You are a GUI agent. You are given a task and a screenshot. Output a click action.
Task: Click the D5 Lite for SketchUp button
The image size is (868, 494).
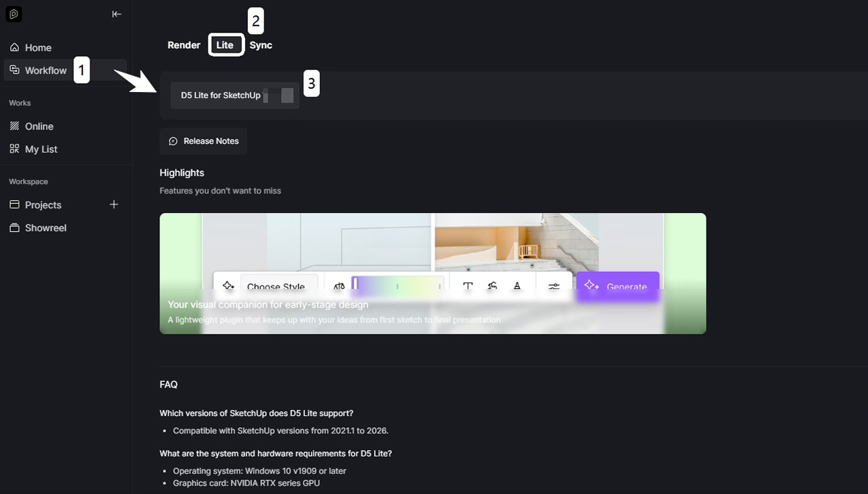tap(234, 95)
